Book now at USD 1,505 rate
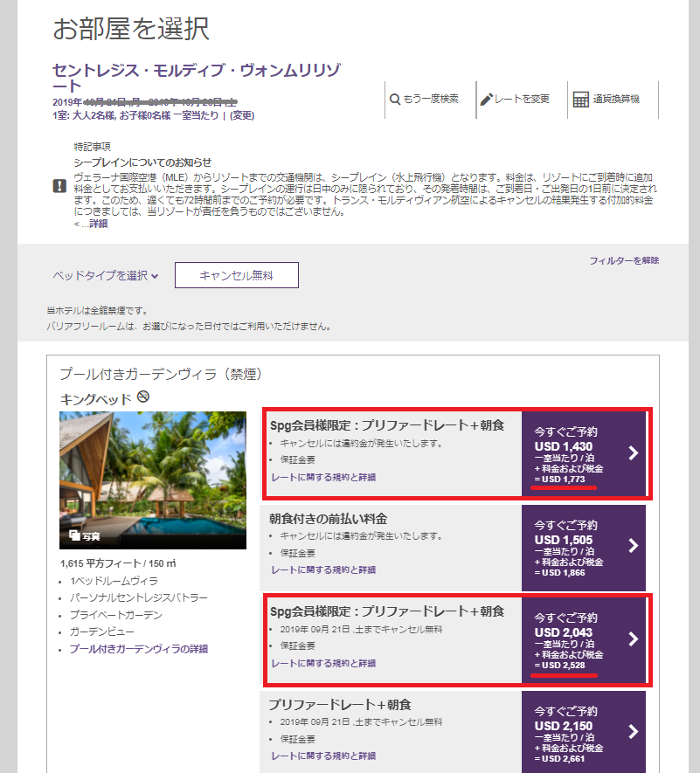Screen dimensions: 700x773 (584, 548)
